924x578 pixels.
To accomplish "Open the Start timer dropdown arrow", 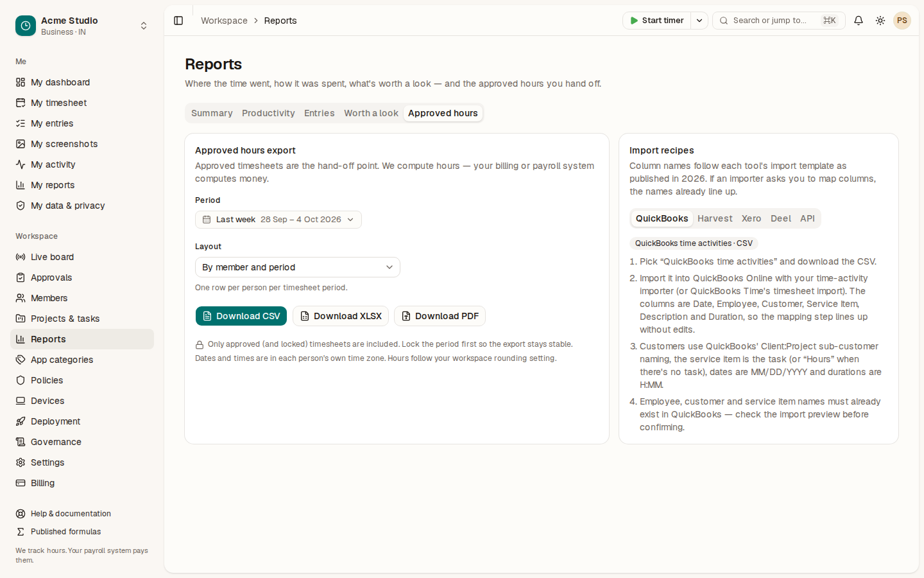I will click(x=699, y=21).
